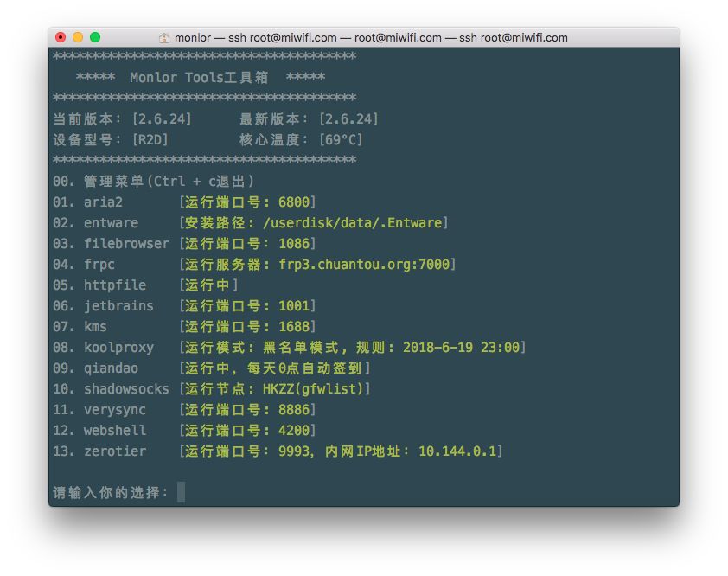Click the entware path '/userdisk/data/.Entware'
The width and height of the screenshot is (728, 576).
click(x=353, y=223)
